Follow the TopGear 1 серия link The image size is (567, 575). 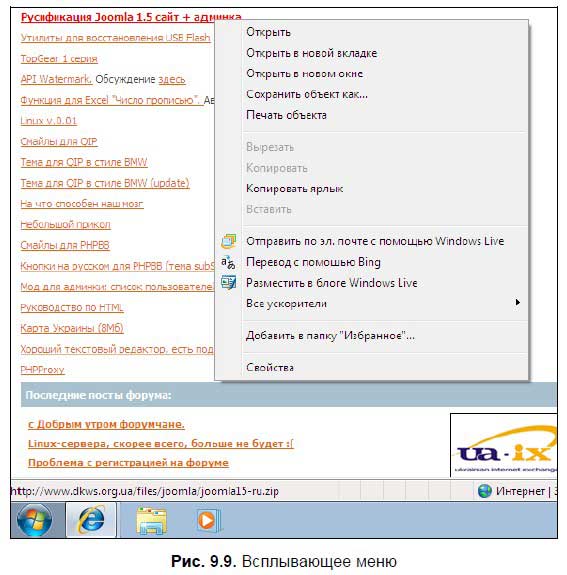59,59
